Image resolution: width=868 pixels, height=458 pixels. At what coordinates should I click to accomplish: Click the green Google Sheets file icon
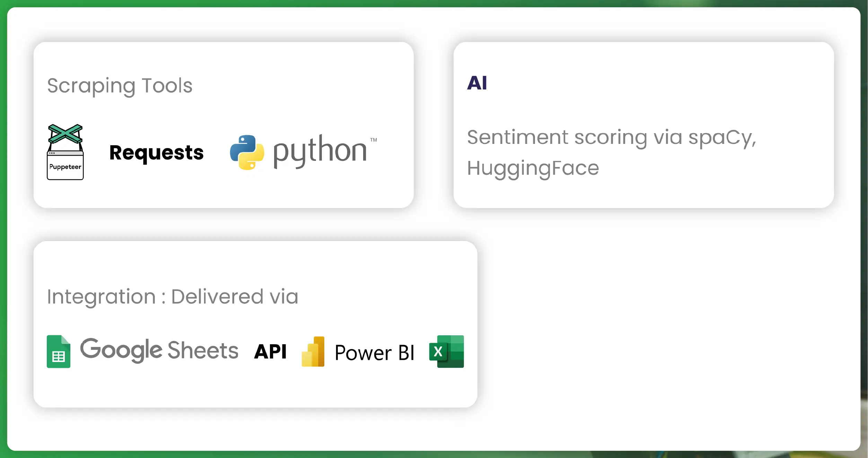59,352
